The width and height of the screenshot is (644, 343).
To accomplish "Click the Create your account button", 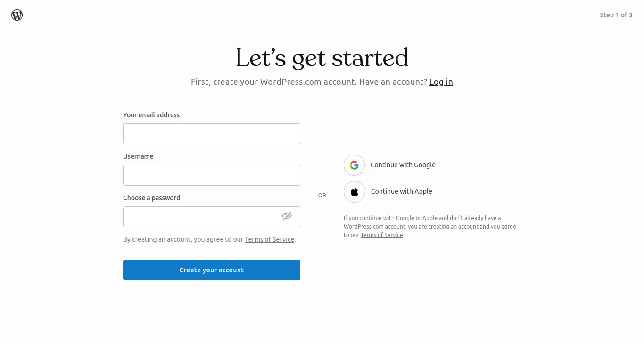I will click(x=212, y=270).
